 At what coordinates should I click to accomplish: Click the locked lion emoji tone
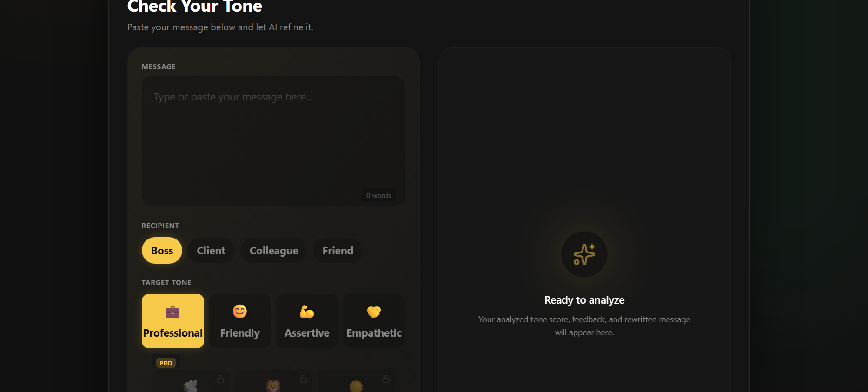click(273, 382)
